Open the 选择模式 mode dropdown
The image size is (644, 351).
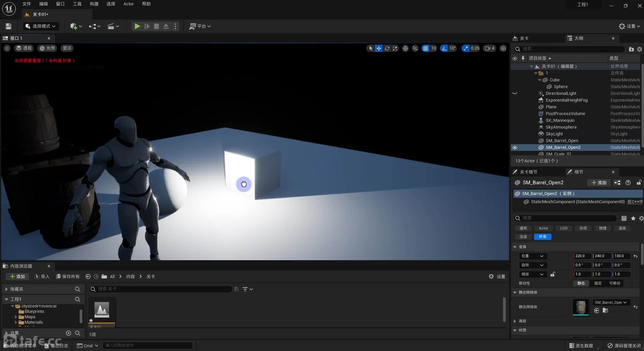coord(41,26)
